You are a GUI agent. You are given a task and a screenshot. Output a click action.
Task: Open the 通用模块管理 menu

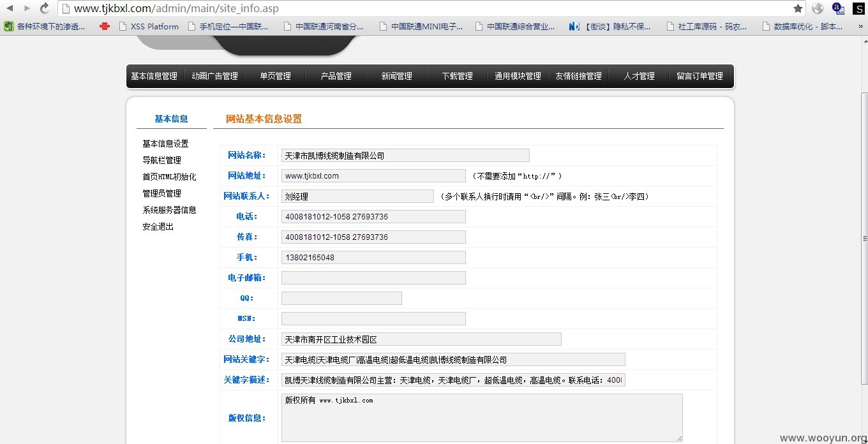(518, 76)
